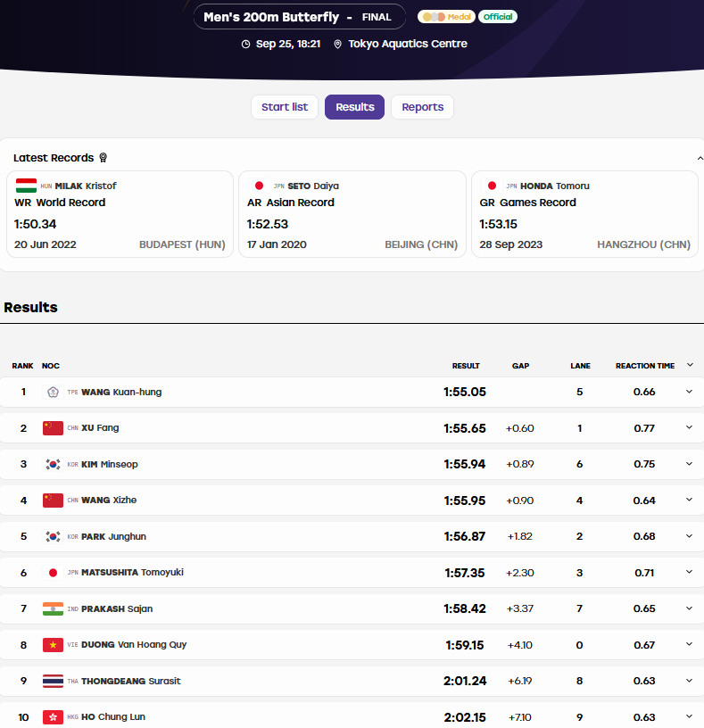
Task: Click the clock icon beside Sep 25
Action: (245, 44)
